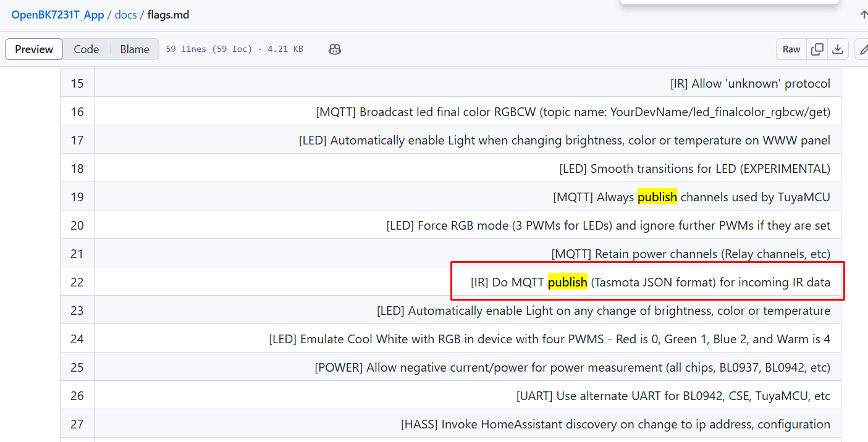Viewport: 868px width, 442px height.
Task: Click row number 23 cell
Action: point(77,311)
